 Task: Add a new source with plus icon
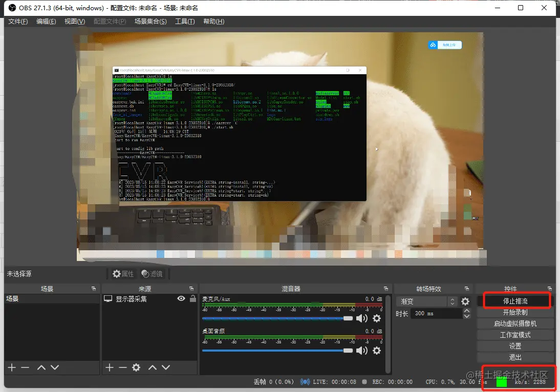(x=110, y=367)
